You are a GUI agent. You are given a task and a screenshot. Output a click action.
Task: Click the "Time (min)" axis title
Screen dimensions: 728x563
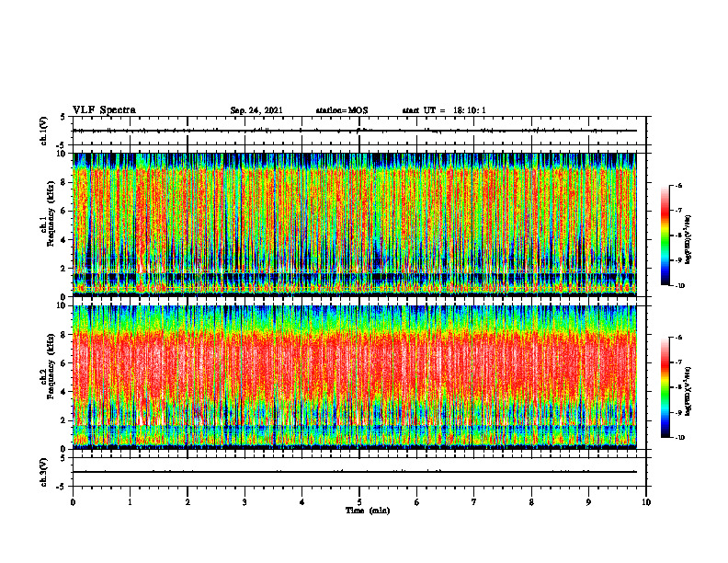coord(368,511)
